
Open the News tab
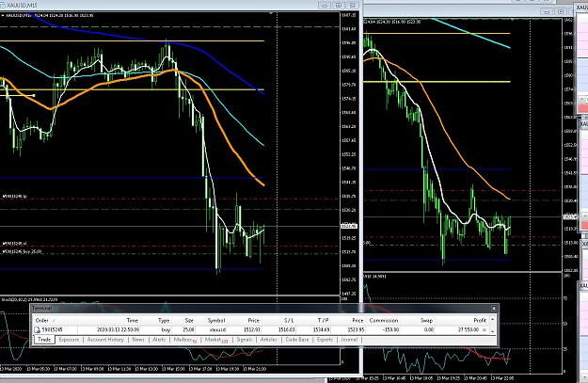coord(138,340)
